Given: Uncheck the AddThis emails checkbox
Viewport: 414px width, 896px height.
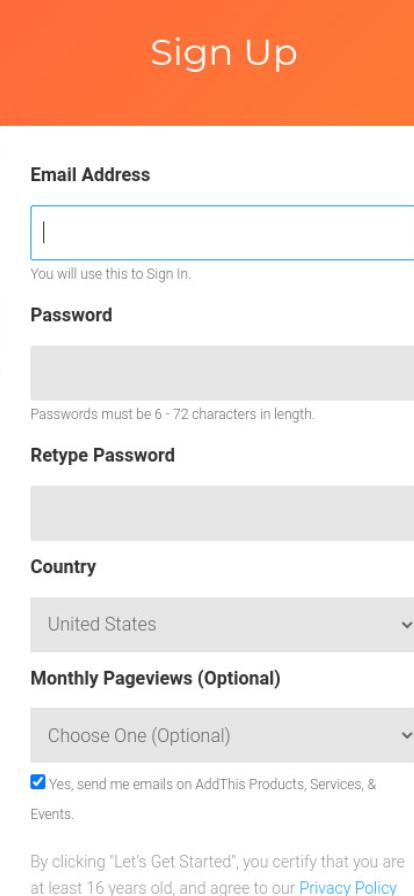Looking at the screenshot, I should click(38, 782).
